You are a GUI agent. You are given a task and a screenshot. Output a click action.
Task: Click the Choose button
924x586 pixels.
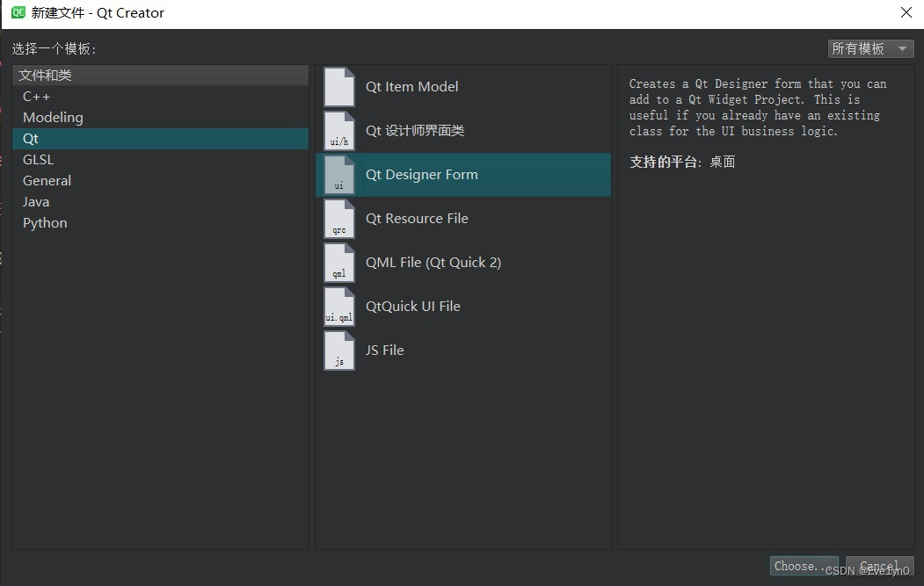(x=802, y=566)
